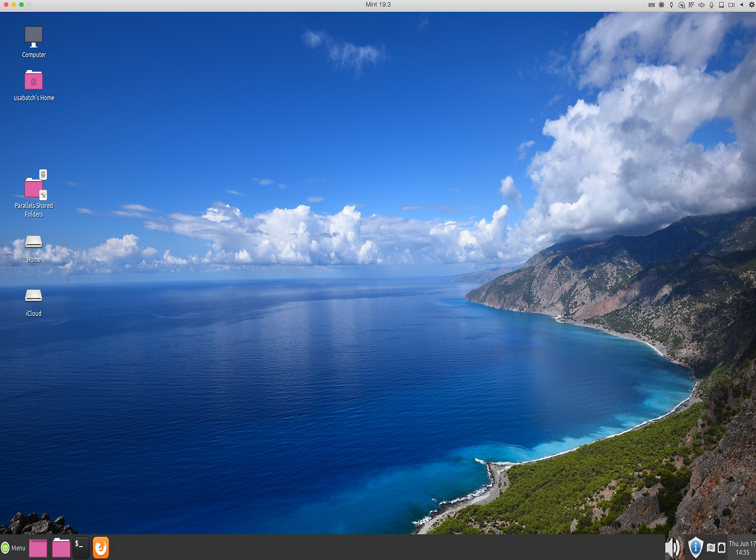This screenshot has width=756, height=560.
Task: Click the screenshot camera tray icon
Action: click(711, 548)
